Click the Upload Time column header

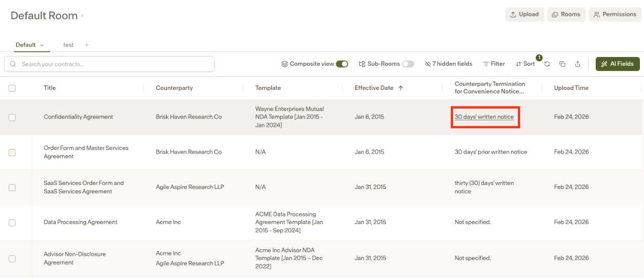point(571,88)
